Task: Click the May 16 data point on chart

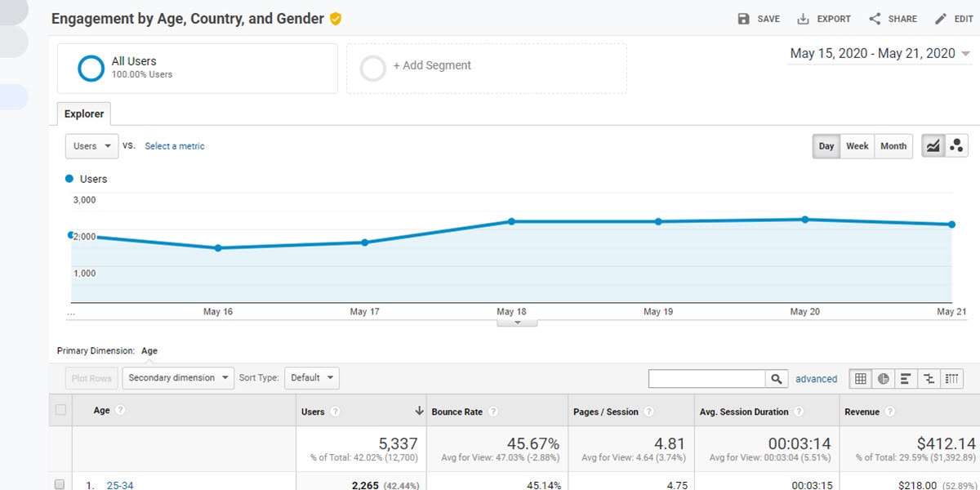Action: click(218, 247)
